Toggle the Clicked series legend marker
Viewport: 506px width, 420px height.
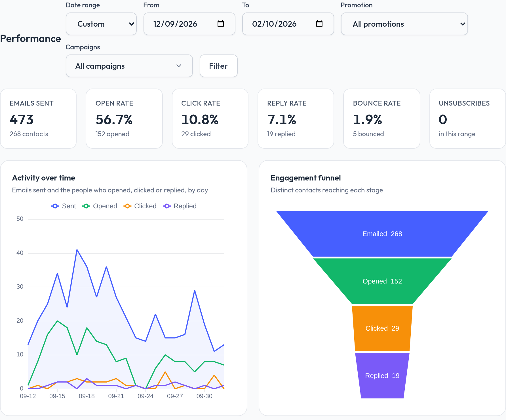(127, 206)
